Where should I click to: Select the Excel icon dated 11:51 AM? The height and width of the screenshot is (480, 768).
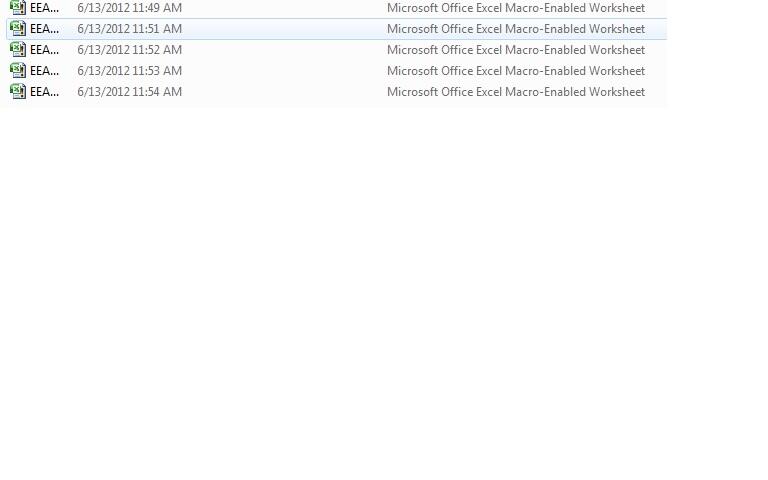(x=18, y=28)
